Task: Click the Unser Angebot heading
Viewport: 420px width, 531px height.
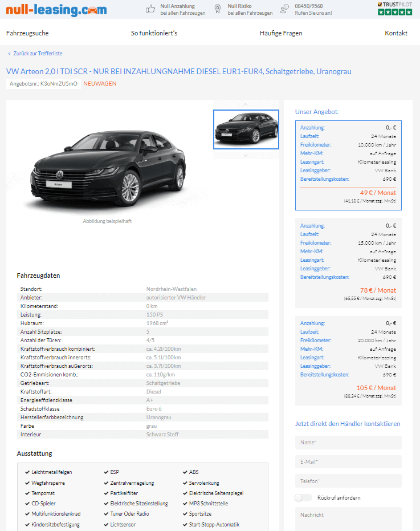Action: (317, 112)
